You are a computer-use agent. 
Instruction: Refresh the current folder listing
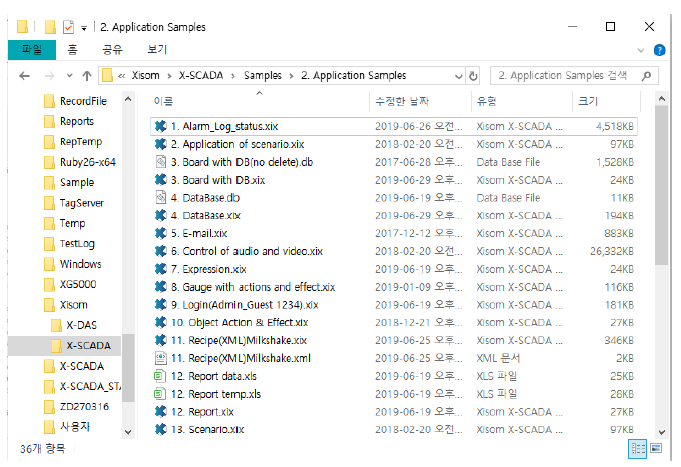(472, 75)
